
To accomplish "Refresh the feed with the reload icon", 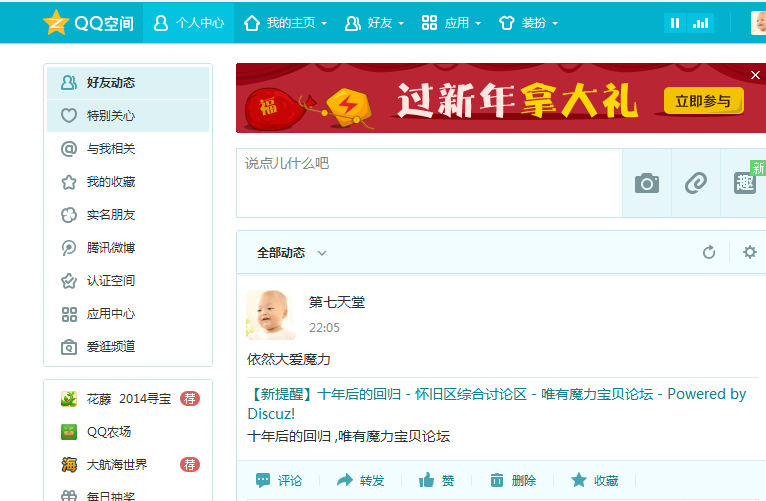I will coord(709,252).
